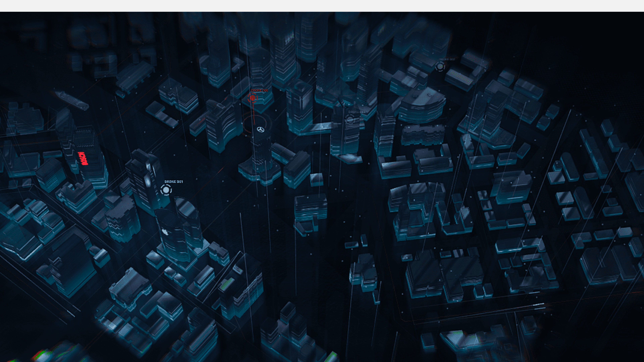Click the ship model near left edge

pos(72,101)
